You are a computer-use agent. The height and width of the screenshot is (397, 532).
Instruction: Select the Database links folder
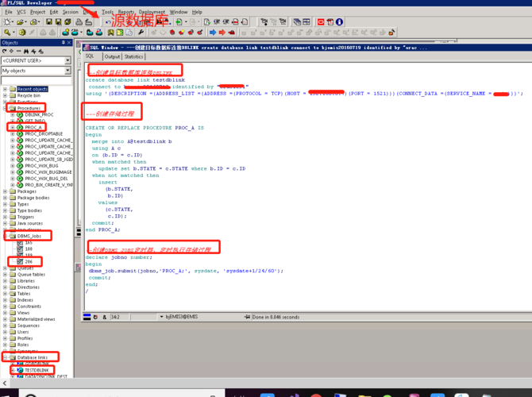pos(33,357)
